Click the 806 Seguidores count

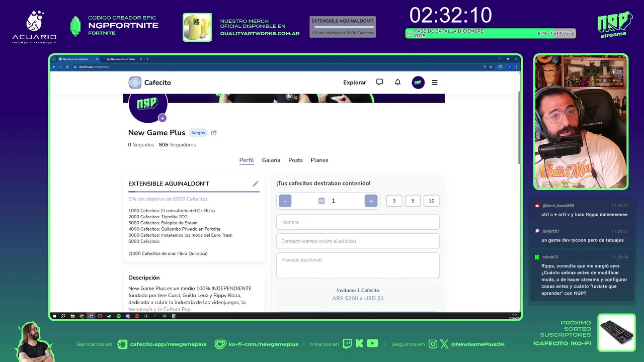click(177, 145)
